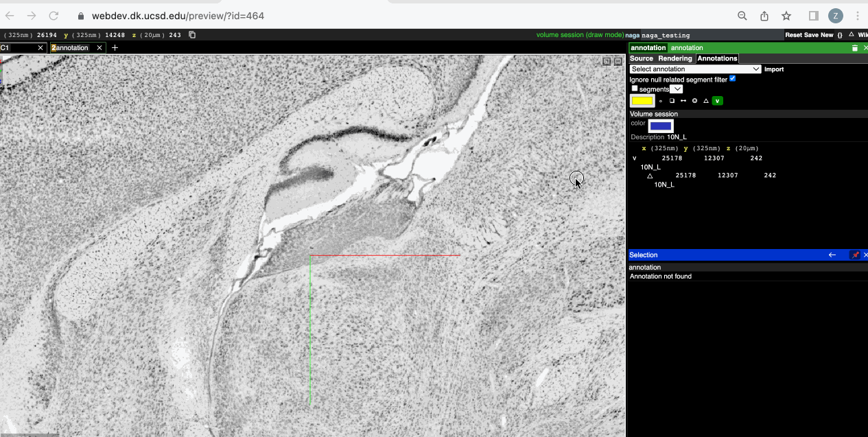Click the split-panel icon at the viewer corner
Screen dimensions: 868x437
tap(618, 61)
